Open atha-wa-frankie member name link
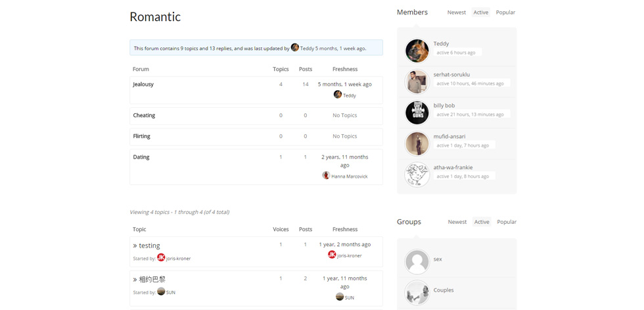 [453, 167]
